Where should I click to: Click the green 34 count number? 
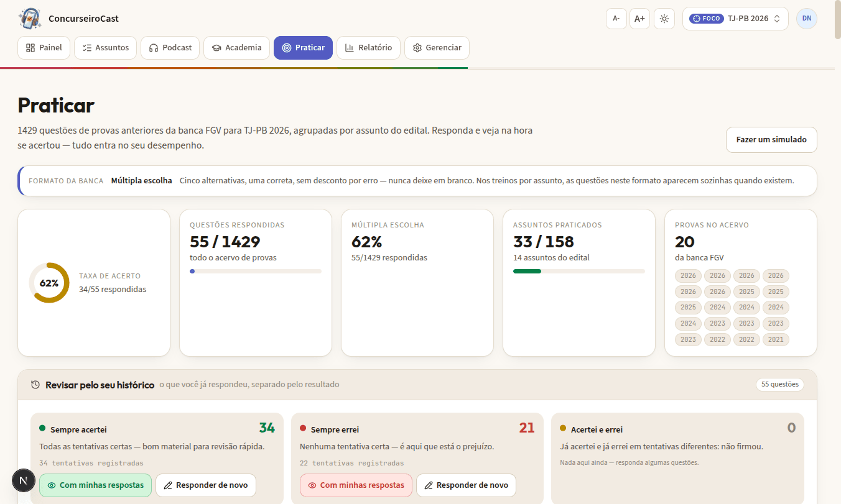(x=267, y=428)
